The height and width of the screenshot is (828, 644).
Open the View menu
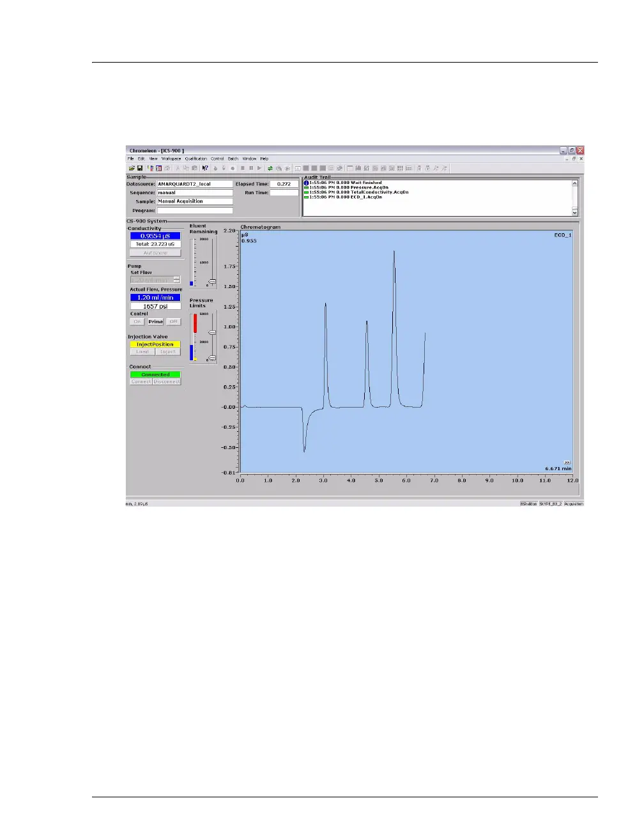(x=153, y=158)
